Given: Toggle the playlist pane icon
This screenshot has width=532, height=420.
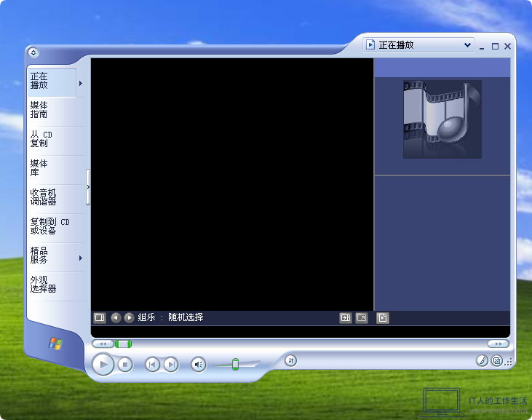Looking at the screenshot, I should tap(382, 318).
